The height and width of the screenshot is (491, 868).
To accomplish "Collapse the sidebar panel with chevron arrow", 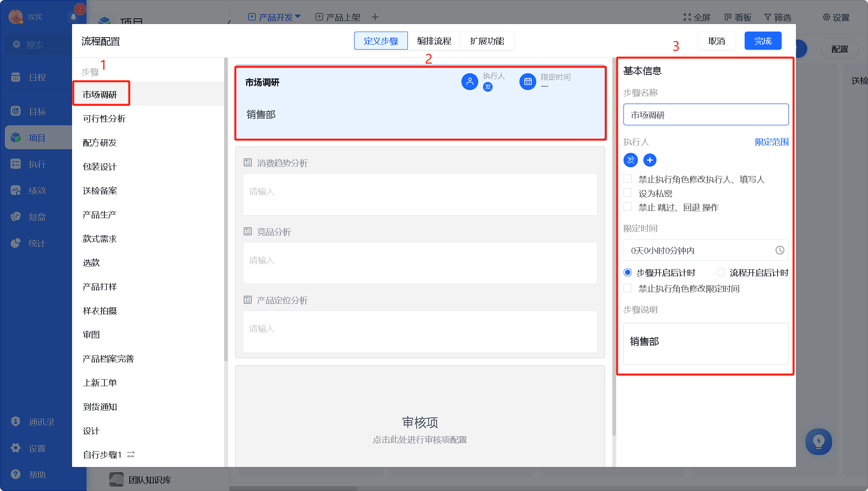I will tap(229, 22).
